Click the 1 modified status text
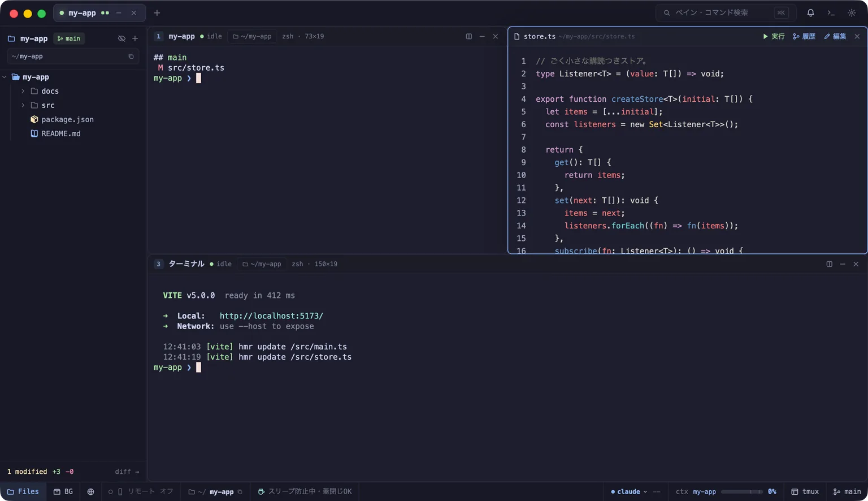 click(x=27, y=472)
